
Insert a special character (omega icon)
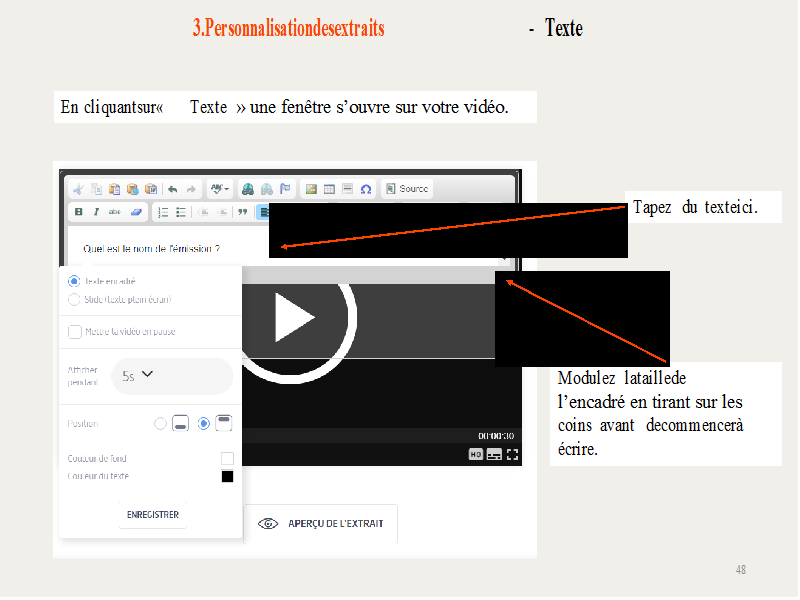(366, 189)
